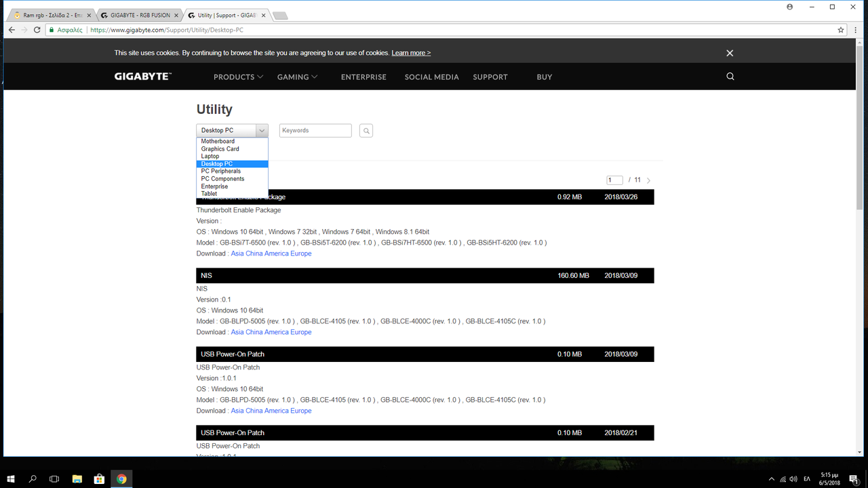Screen dimensions: 868x488
Task: Click the taskbar search magnifier
Action: [33, 479]
